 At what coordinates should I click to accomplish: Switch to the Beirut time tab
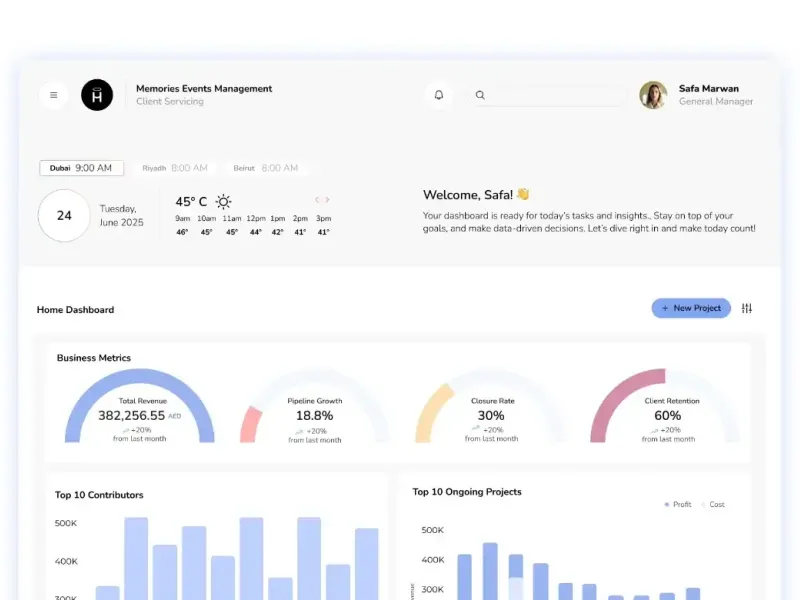tap(266, 168)
